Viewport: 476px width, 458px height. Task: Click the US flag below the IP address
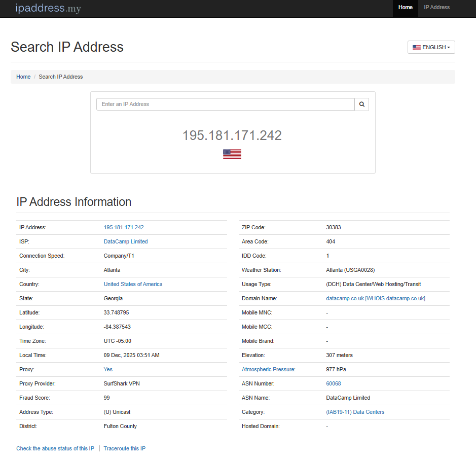[232, 153]
